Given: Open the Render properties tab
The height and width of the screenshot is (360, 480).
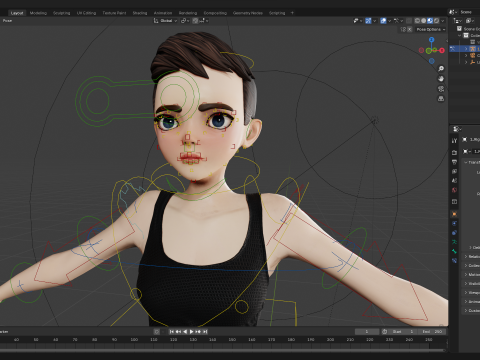Looking at the screenshot, I should (x=454, y=152).
